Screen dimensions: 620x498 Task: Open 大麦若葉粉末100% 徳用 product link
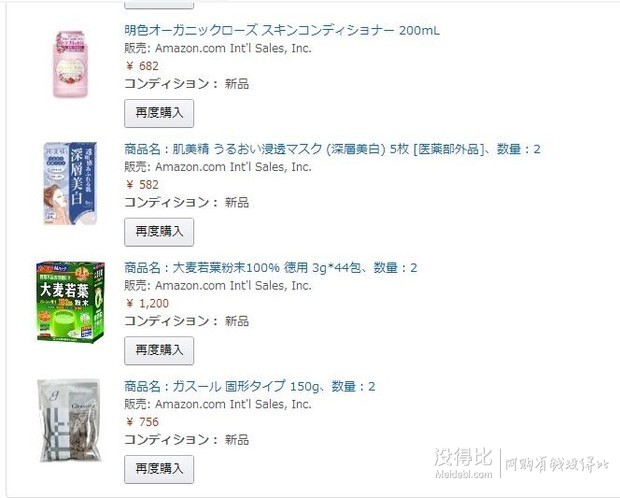[x=270, y=268]
